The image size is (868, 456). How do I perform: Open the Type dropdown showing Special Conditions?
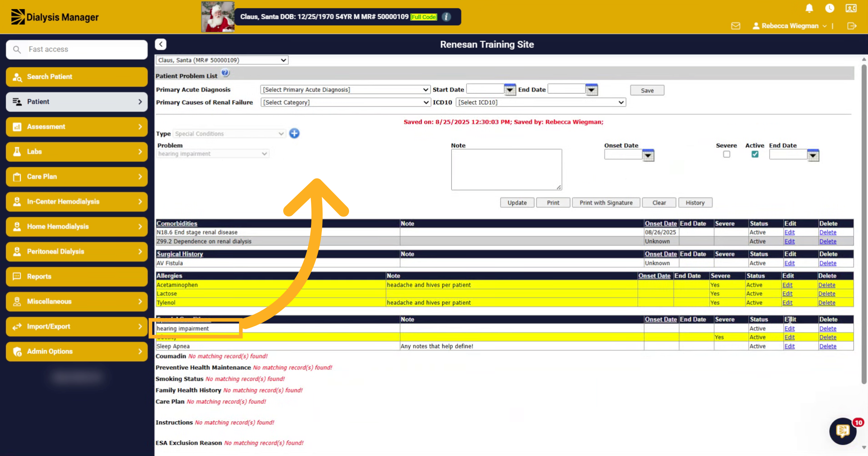pyautogui.click(x=229, y=134)
